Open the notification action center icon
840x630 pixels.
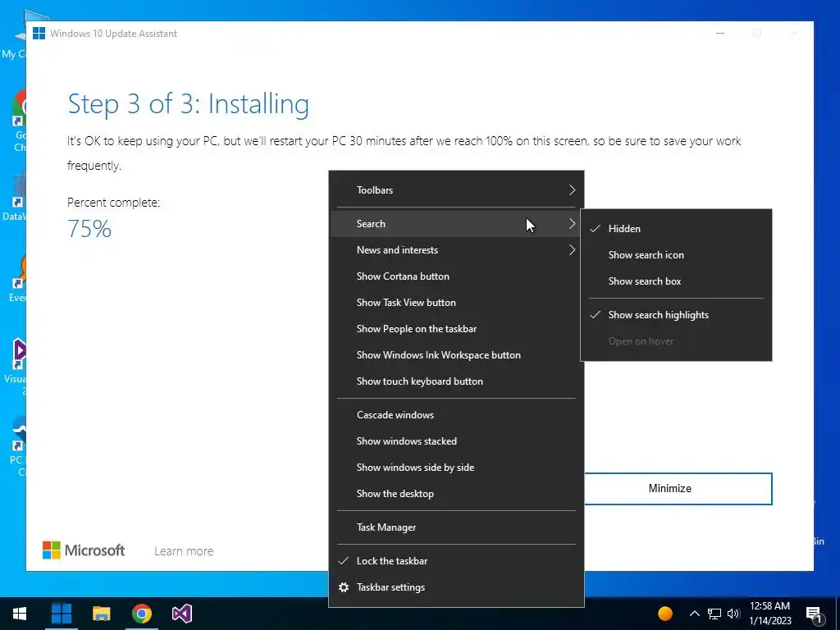[815, 614]
